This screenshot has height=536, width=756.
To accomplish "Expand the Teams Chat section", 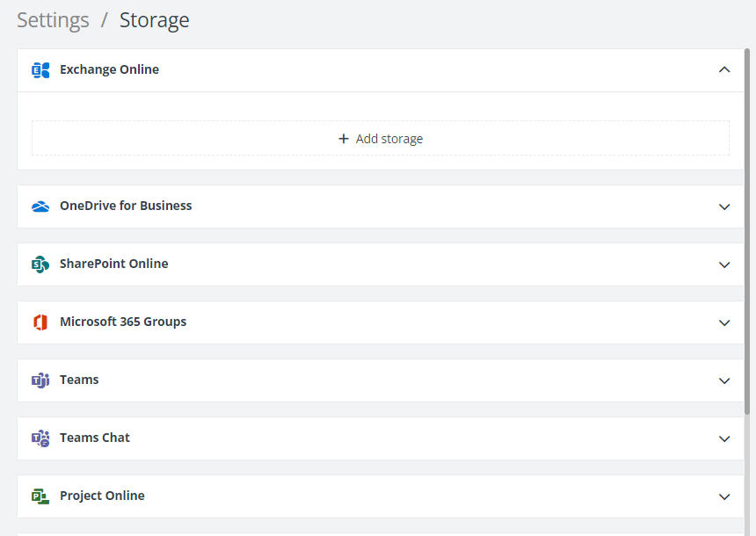I will point(724,438).
